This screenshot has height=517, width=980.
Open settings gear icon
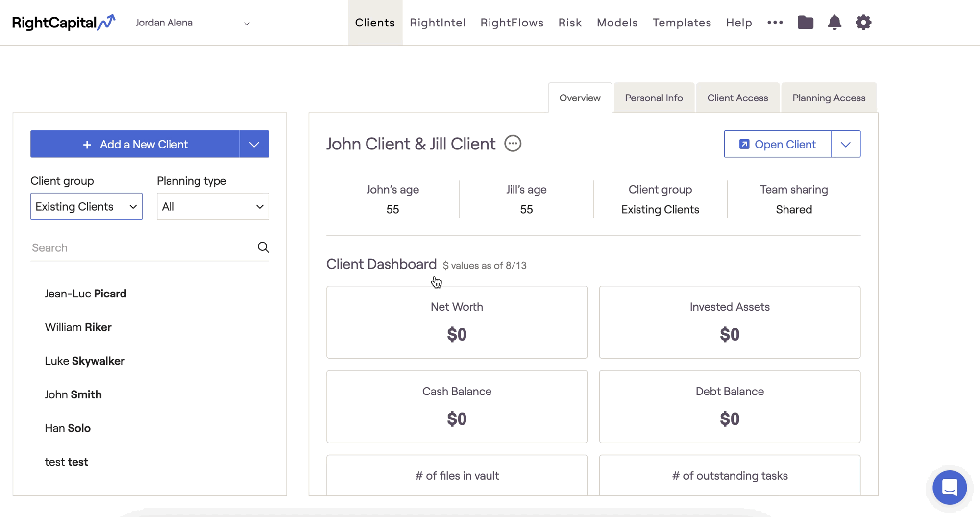tap(863, 23)
